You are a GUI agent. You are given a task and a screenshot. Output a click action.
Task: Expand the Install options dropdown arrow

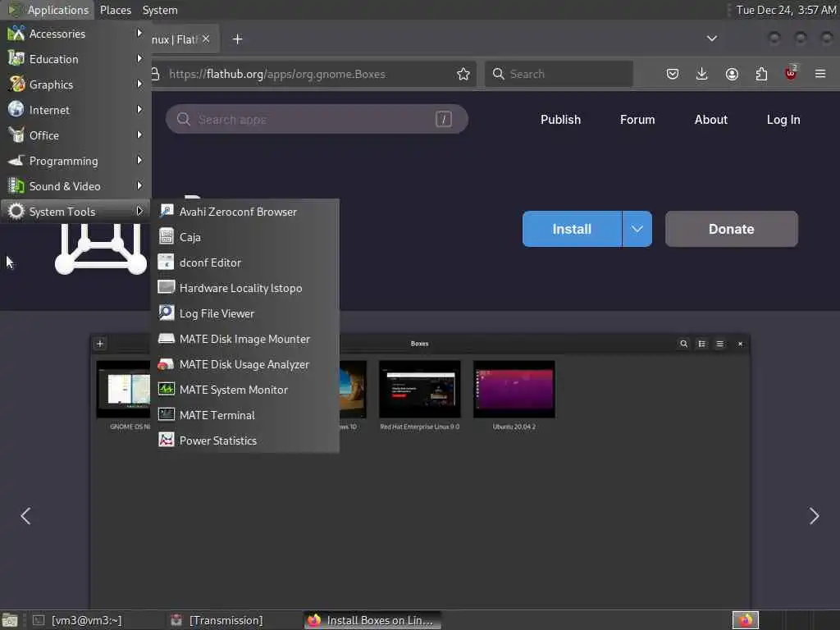[637, 229]
